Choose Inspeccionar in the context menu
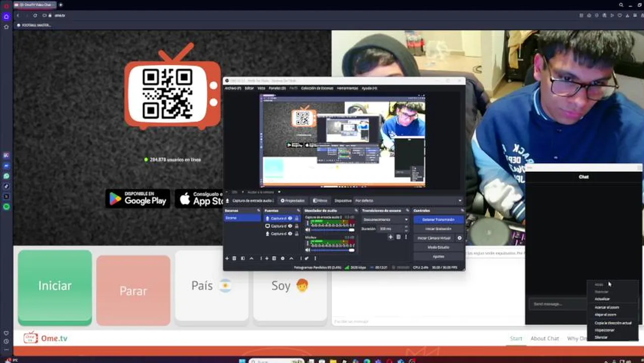This screenshot has height=363, width=644. coord(605,330)
